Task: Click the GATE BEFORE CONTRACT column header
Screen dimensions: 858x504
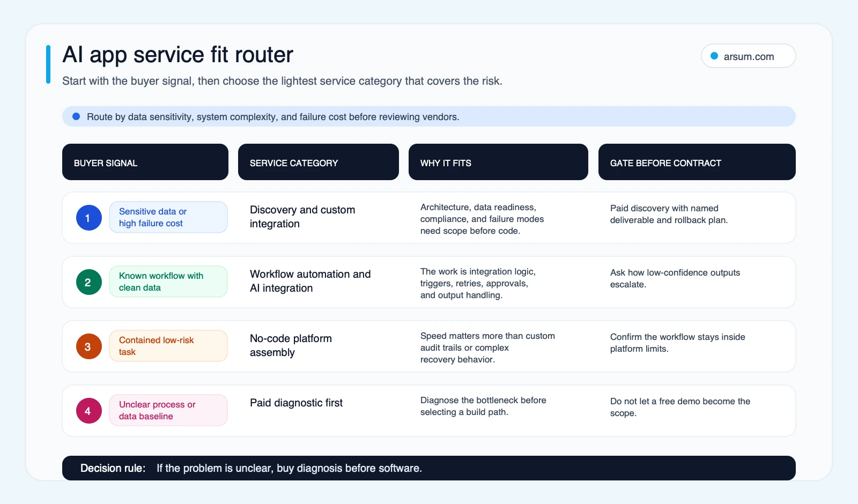Action: [697, 162]
